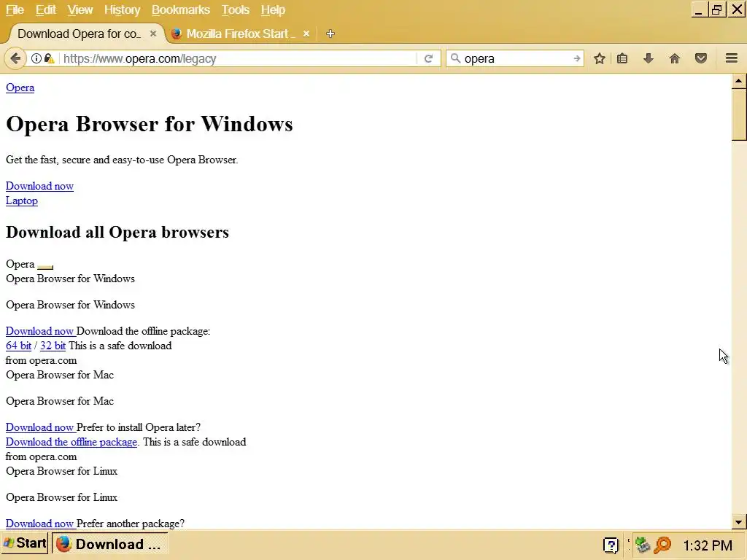747x560 pixels.
Task: Click Download the offline package link
Action: click(71, 442)
